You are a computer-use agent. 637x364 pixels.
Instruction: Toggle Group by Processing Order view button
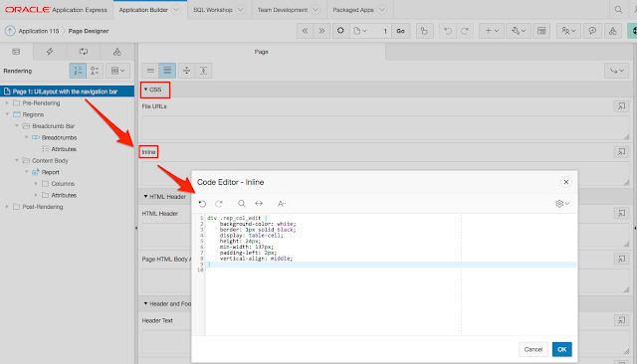pos(78,71)
